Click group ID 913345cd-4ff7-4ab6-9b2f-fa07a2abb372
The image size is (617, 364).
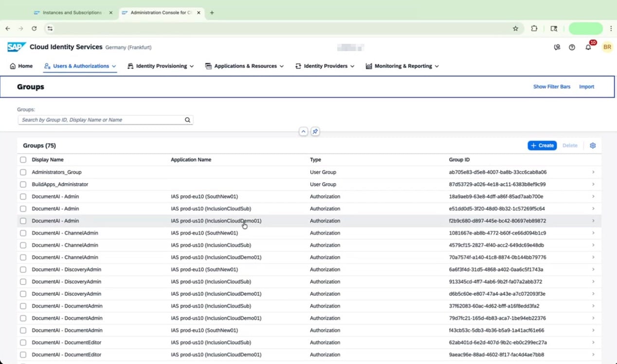(495, 282)
